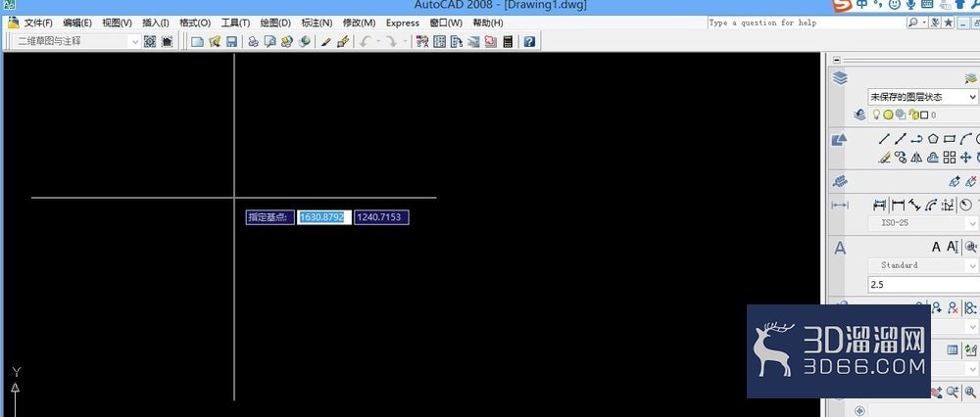
Task: Select the Move arrows tool
Action: [965, 158]
